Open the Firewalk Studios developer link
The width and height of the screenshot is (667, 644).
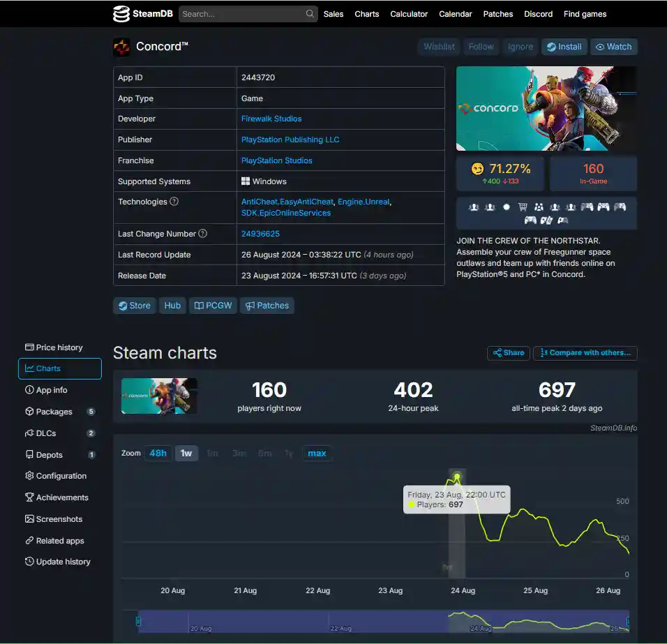tap(271, 119)
